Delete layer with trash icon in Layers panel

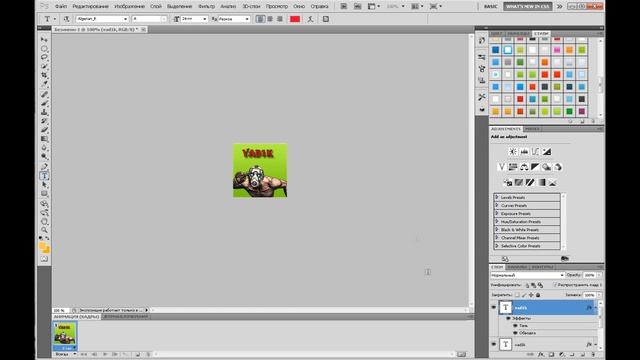[593, 355]
